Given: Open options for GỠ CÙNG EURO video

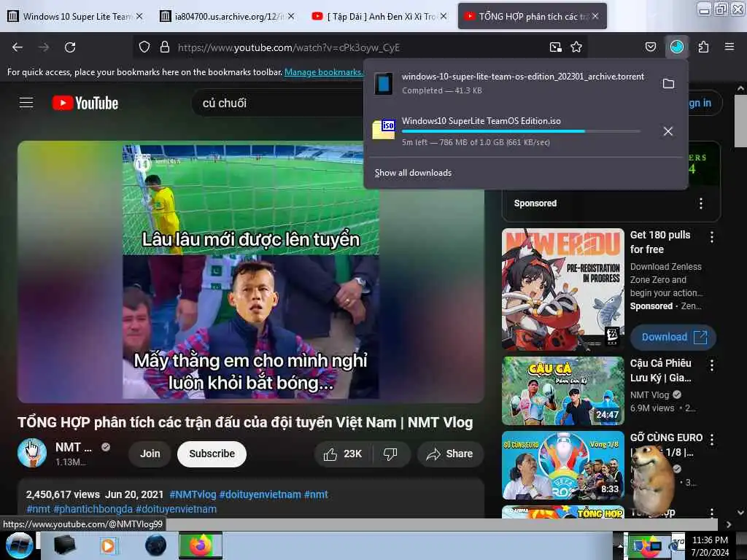Looking at the screenshot, I should (712, 440).
